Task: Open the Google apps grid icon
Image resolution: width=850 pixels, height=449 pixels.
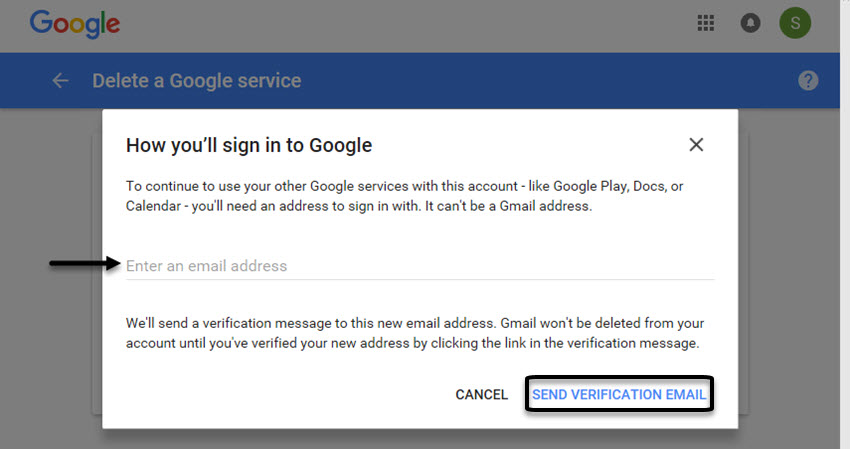Action: tap(705, 23)
